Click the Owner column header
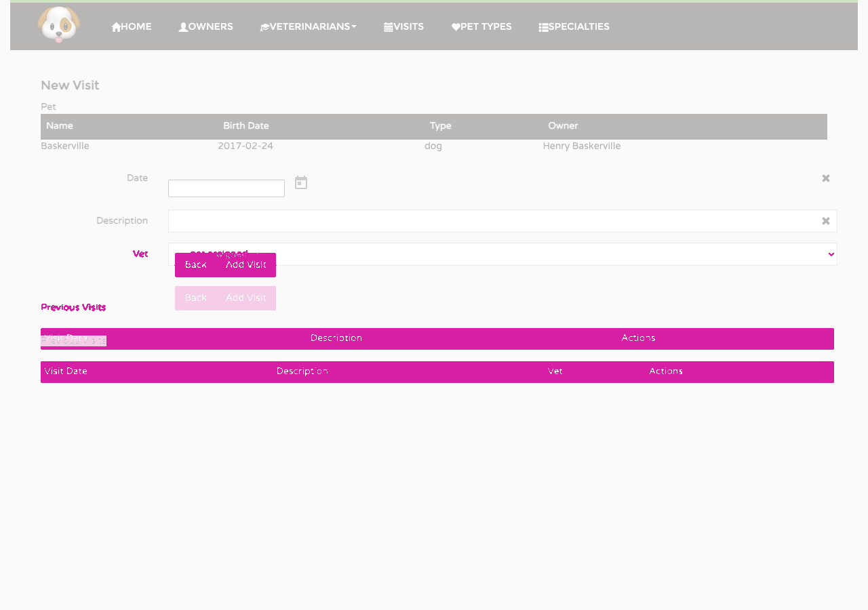This screenshot has width=868, height=610. pos(563,126)
